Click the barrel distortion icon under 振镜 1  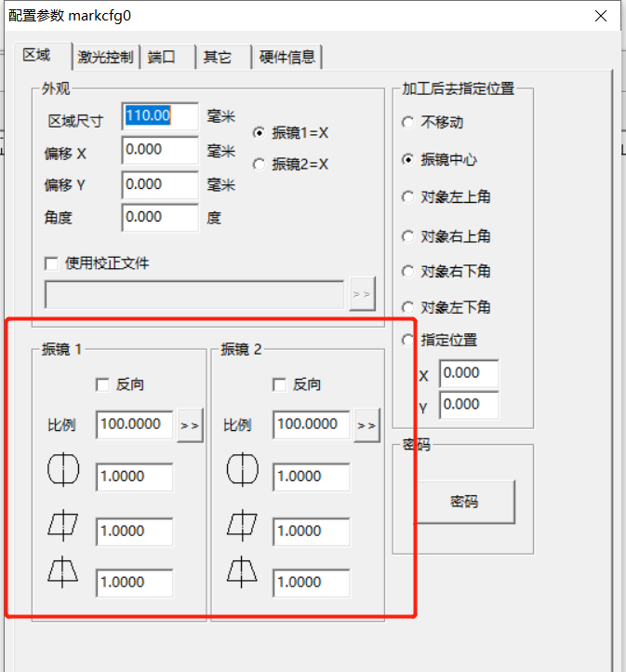pos(62,472)
